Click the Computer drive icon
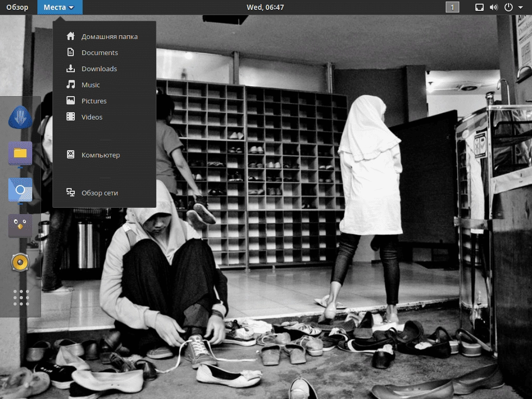The image size is (532, 399). coord(71,155)
